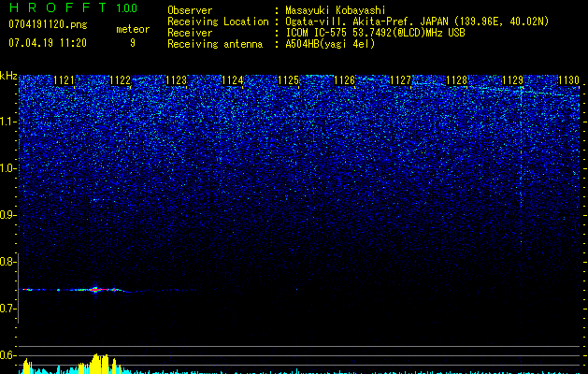Click the HROFFT program title text
Image resolution: width=588 pixels, height=374 pixels.
pyautogui.click(x=58, y=7)
